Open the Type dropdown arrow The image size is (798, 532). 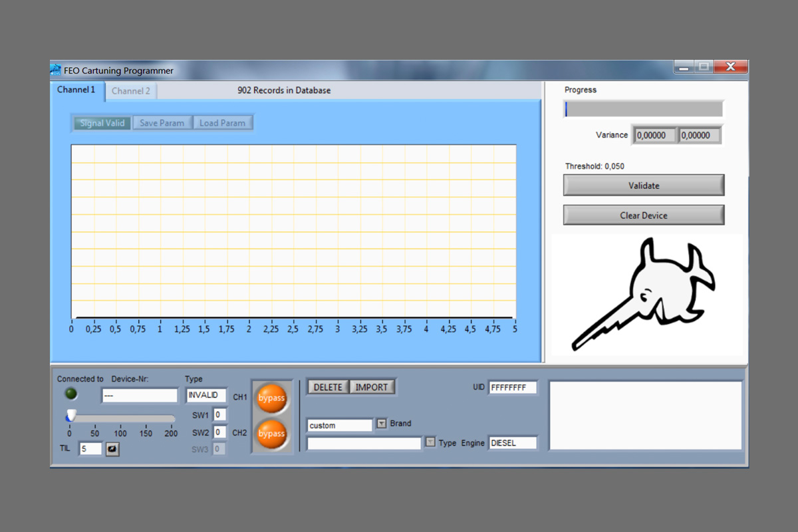point(430,442)
